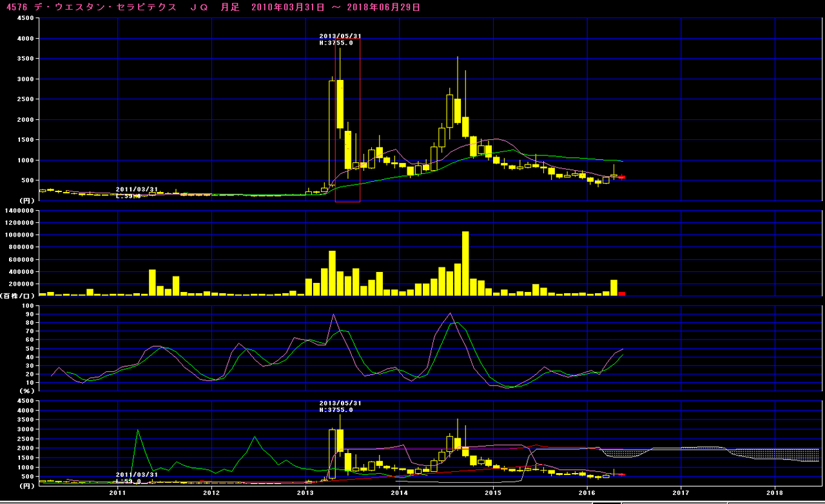Click the 3500 price label of the top chart
Screen dimensions: 825x504
pyautogui.click(x=26, y=59)
